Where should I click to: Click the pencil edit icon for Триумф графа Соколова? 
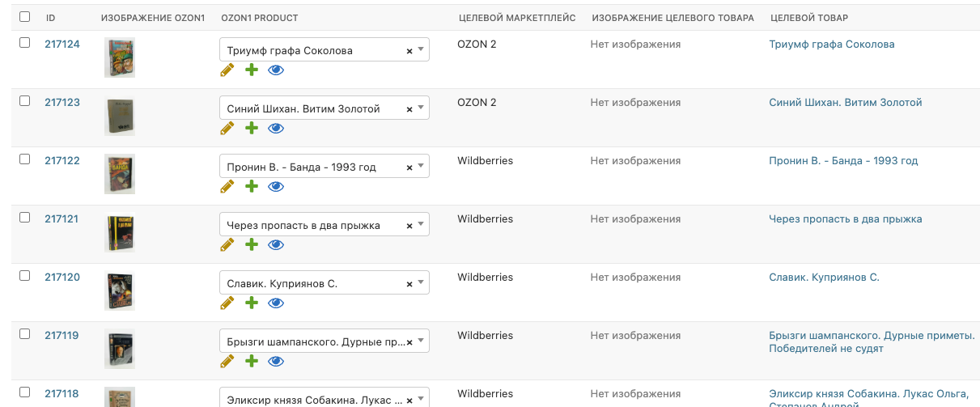[x=227, y=70]
